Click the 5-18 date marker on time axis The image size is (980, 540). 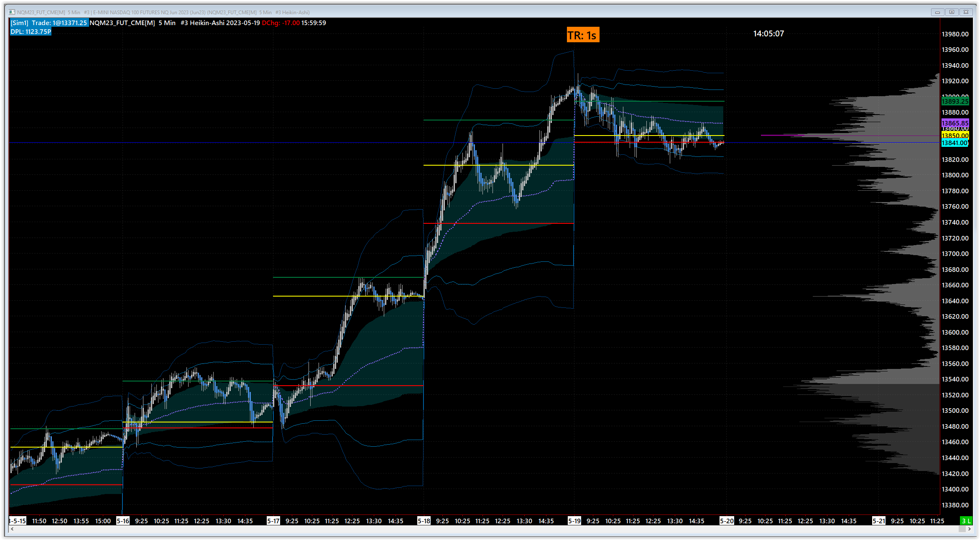(424, 521)
